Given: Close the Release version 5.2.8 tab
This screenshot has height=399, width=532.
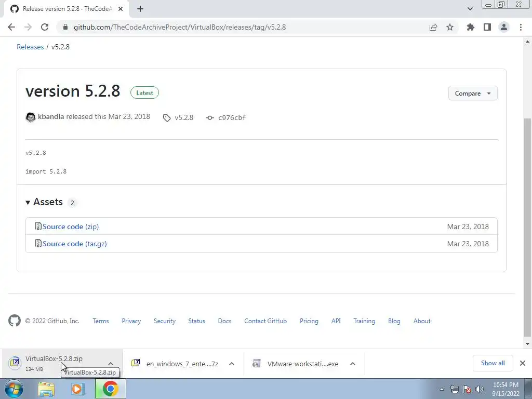Looking at the screenshot, I should [121, 9].
